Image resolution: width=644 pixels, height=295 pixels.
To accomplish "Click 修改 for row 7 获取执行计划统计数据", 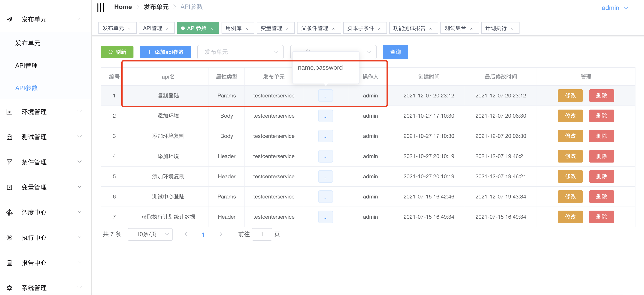I will (x=570, y=217).
